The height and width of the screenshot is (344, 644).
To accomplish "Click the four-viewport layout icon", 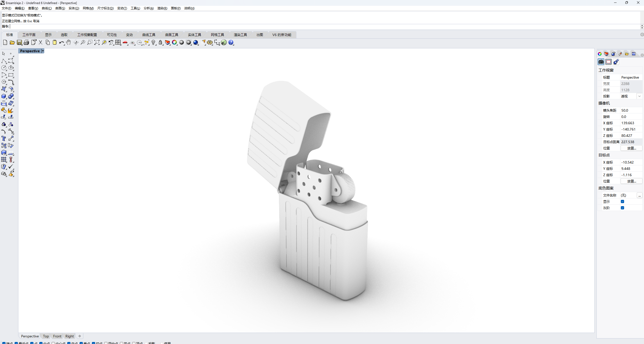I will point(118,42).
